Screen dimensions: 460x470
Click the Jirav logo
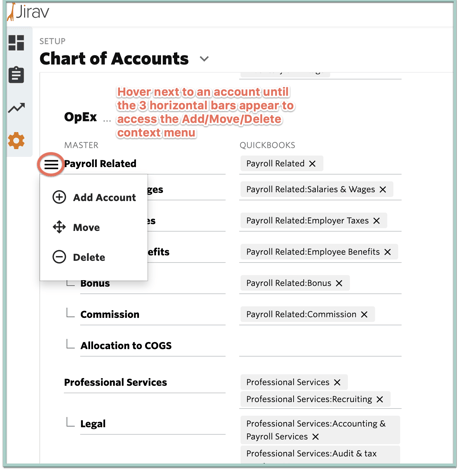28,12
